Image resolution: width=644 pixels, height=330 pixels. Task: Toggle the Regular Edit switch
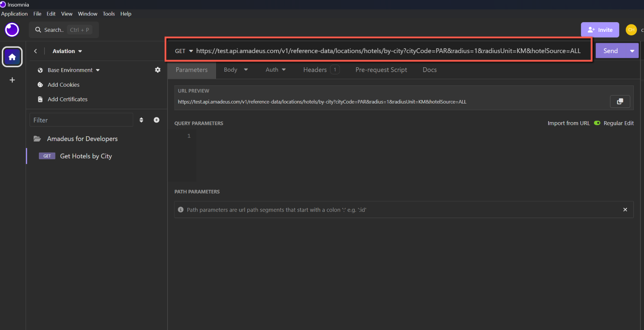coord(597,123)
